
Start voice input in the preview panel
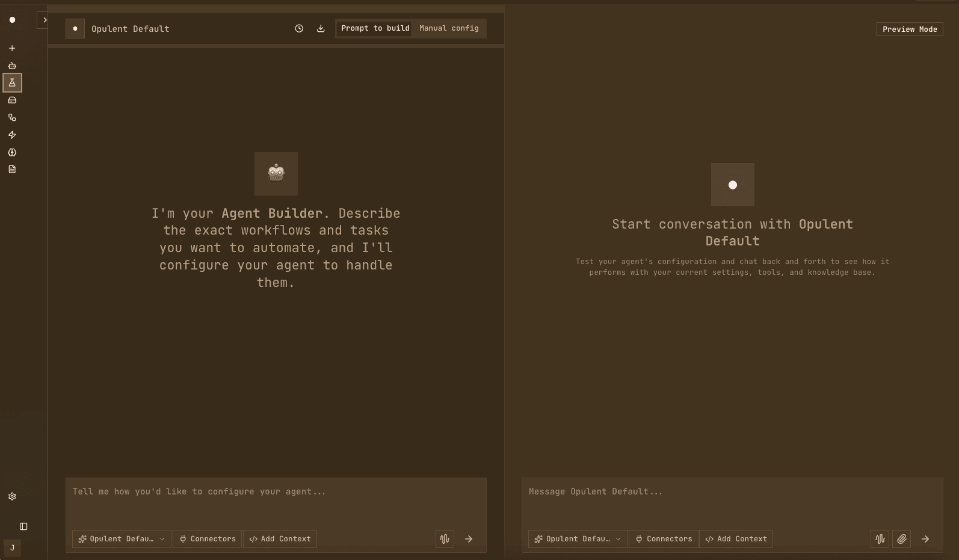880,539
